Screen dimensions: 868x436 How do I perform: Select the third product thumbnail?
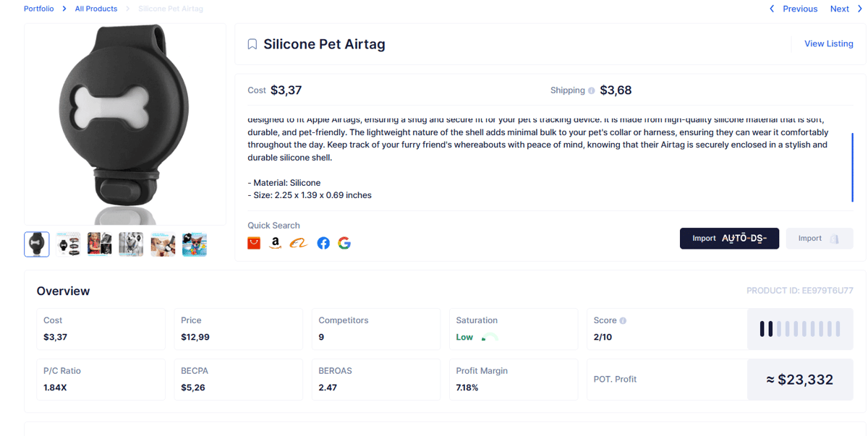100,244
